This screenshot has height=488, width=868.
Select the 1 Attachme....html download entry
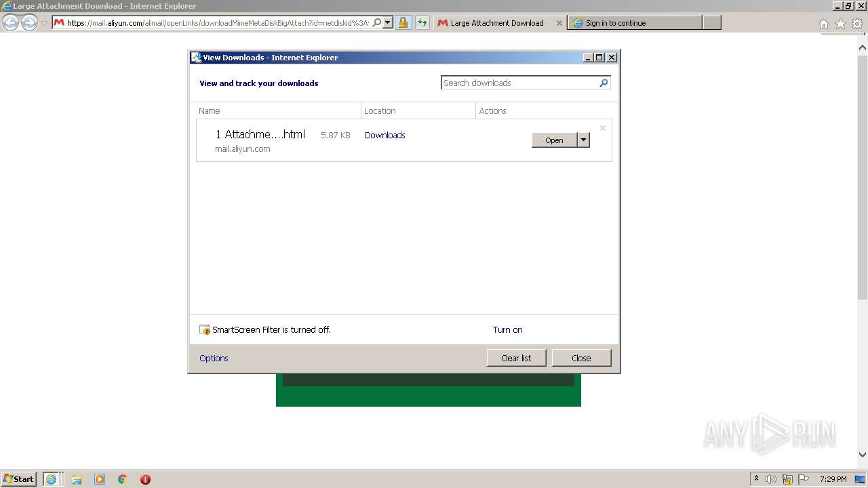[x=403, y=140]
